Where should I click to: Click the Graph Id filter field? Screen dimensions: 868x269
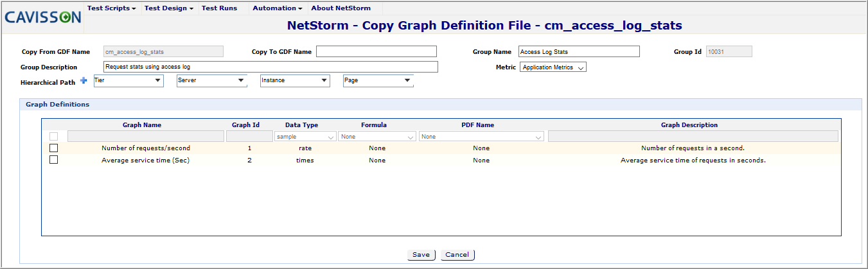[249, 136]
